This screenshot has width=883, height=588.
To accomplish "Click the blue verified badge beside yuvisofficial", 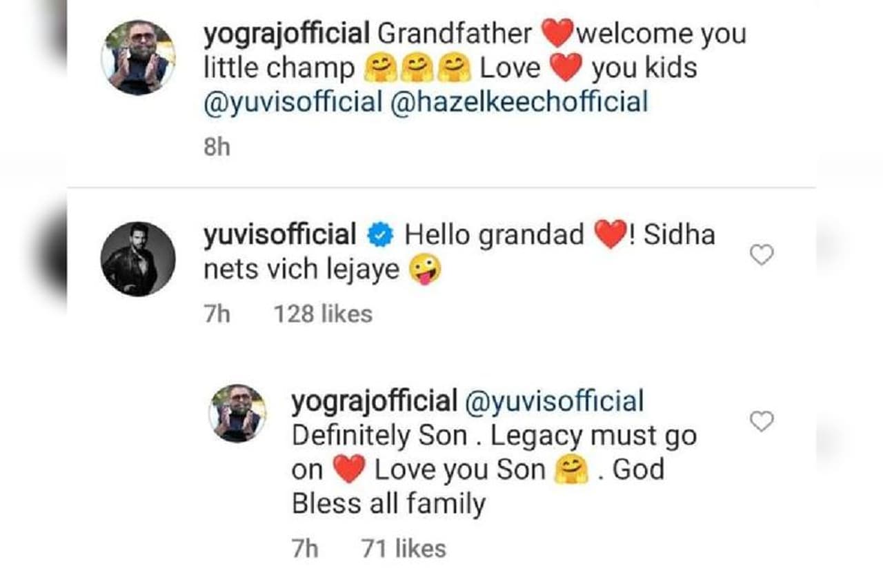I will 380,236.
